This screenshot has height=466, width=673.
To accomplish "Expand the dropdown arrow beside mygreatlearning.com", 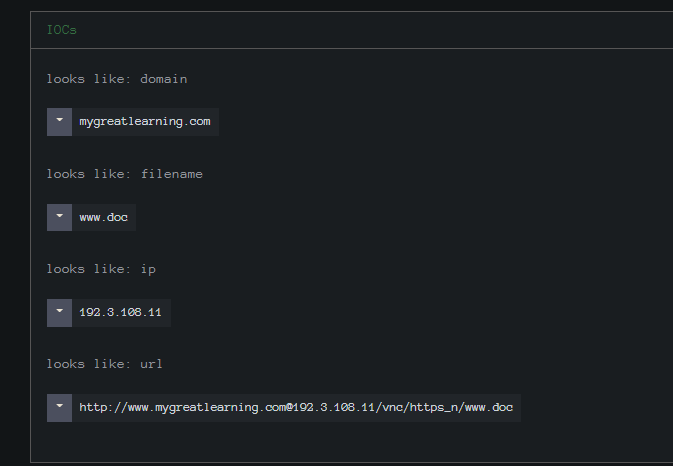I will point(59,122).
